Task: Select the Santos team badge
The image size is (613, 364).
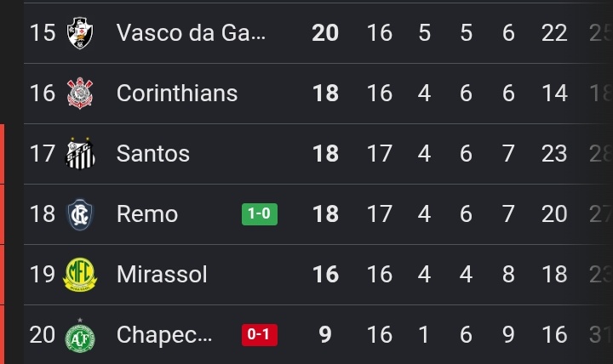Action: (80, 153)
